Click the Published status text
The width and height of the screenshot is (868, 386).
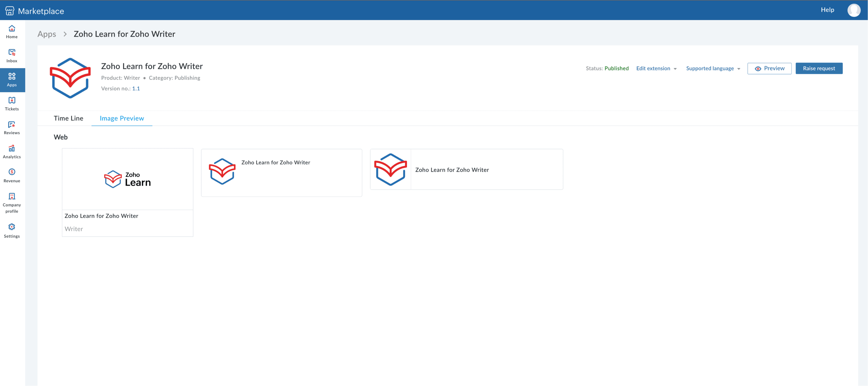click(616, 68)
